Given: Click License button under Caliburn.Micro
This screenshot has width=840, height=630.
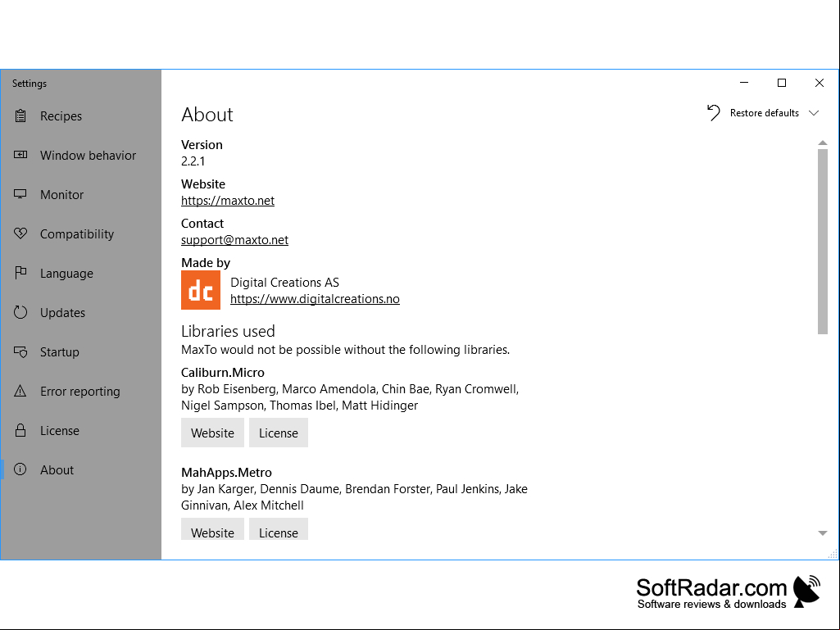Looking at the screenshot, I should click(279, 433).
